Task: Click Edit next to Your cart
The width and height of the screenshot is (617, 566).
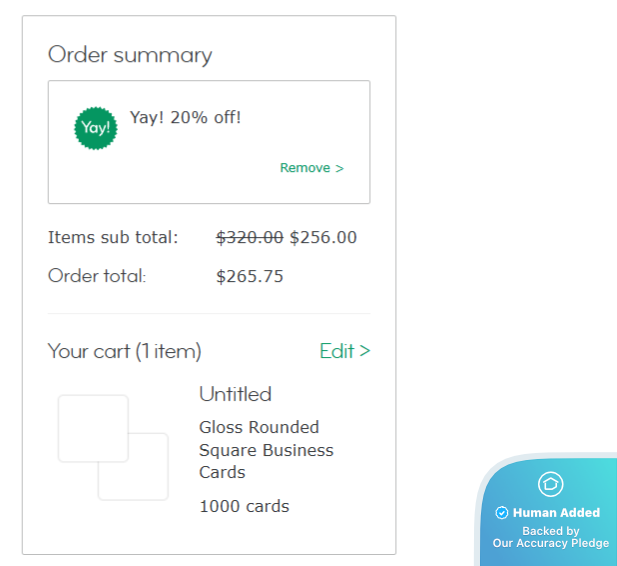Action: (344, 351)
